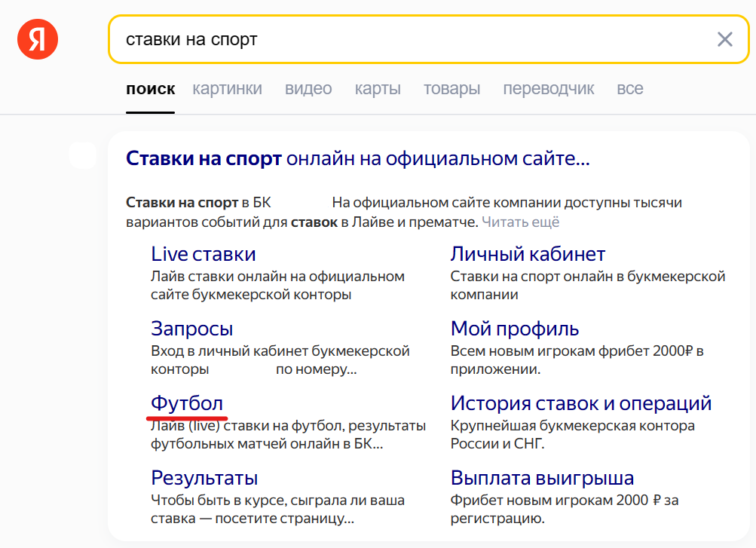The height and width of the screenshot is (548, 756).
Task: Open the result "Ставки на спорт онлайн на официальном сайте..."
Action: (x=358, y=158)
